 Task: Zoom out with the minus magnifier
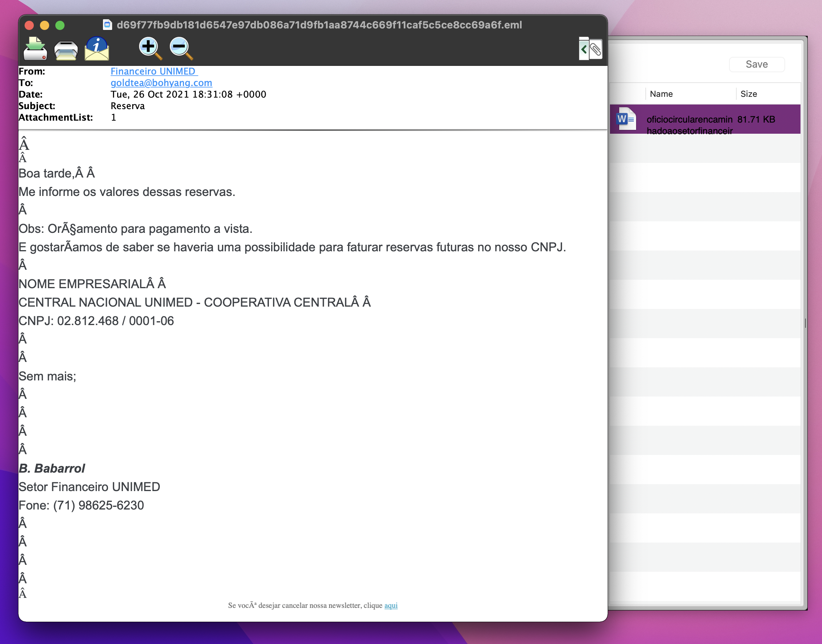tap(181, 48)
